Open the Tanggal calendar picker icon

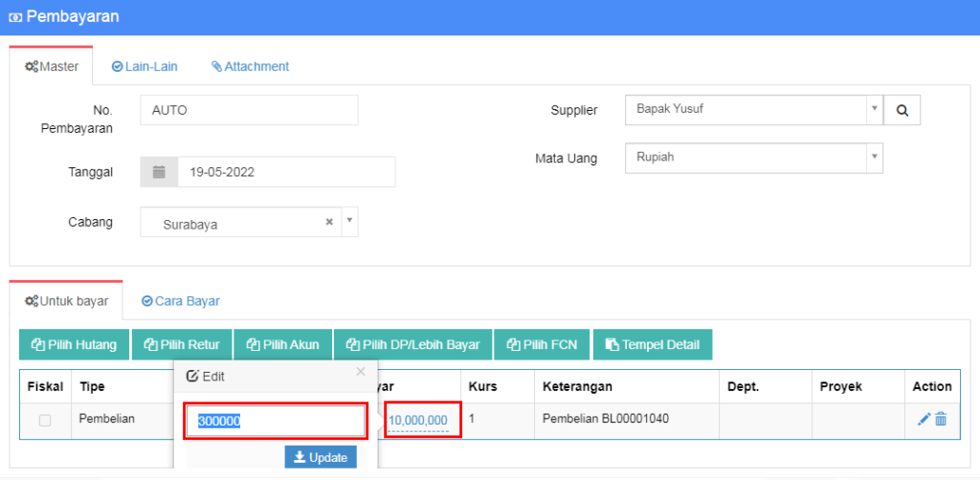coord(160,172)
